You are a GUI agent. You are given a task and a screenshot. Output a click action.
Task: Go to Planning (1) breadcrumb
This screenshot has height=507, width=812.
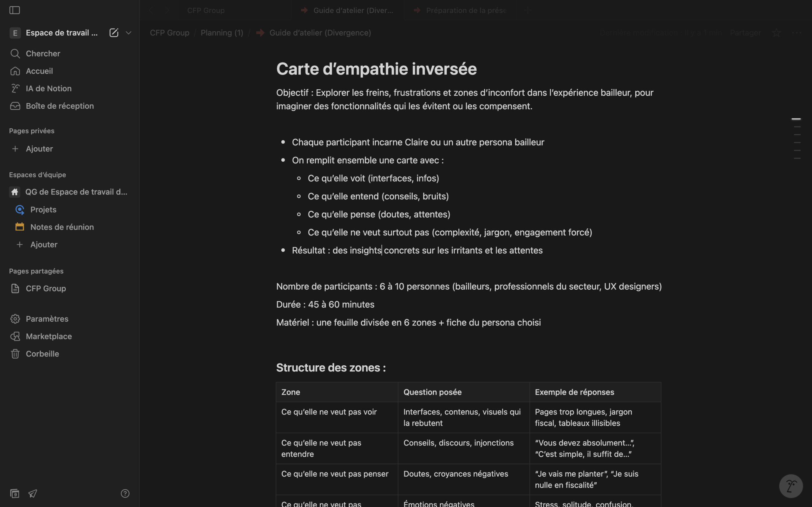pyautogui.click(x=221, y=33)
